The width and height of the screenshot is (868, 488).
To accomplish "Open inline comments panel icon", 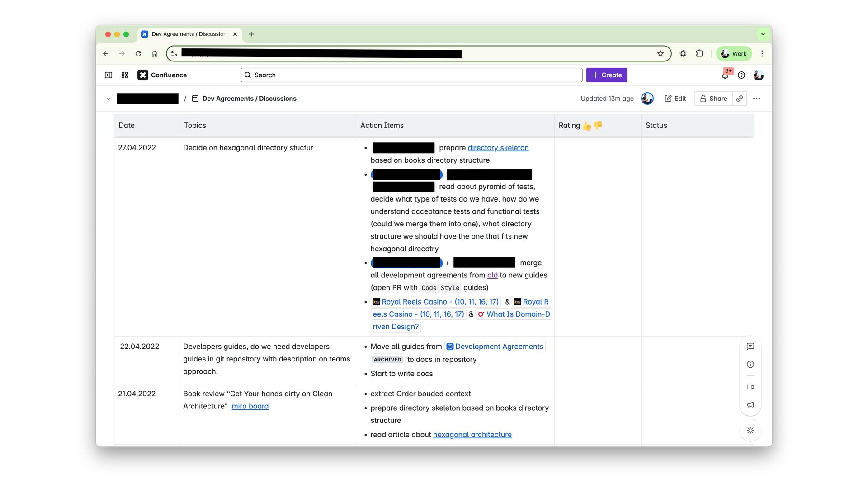I will [750, 347].
